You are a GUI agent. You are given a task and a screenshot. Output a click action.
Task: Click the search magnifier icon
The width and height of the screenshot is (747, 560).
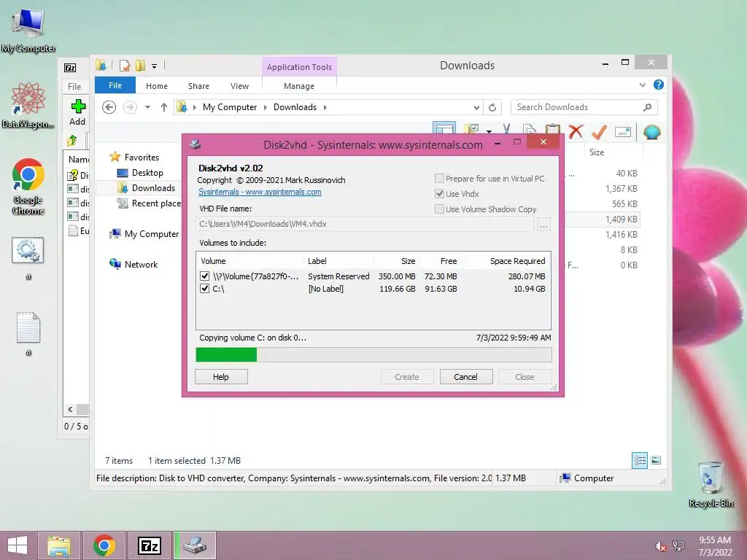coord(648,107)
